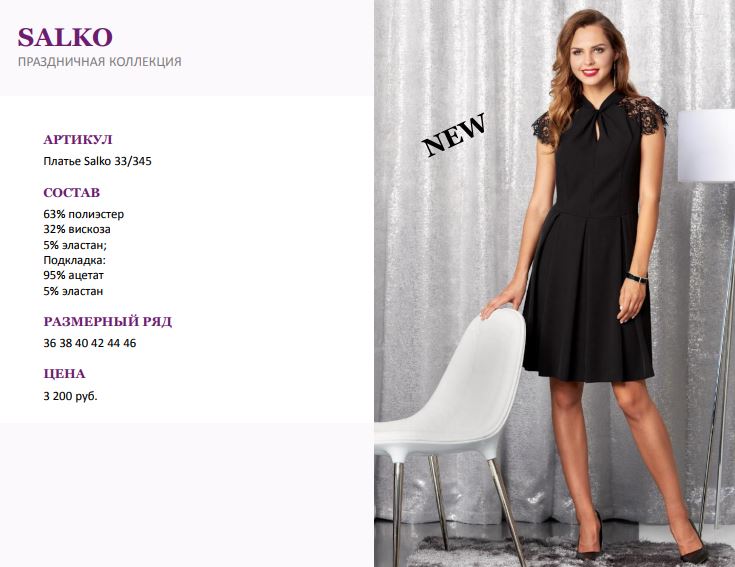Screen dimensions: 735x567
Task: Click the white floor lamp shade
Action: [x=706, y=146]
